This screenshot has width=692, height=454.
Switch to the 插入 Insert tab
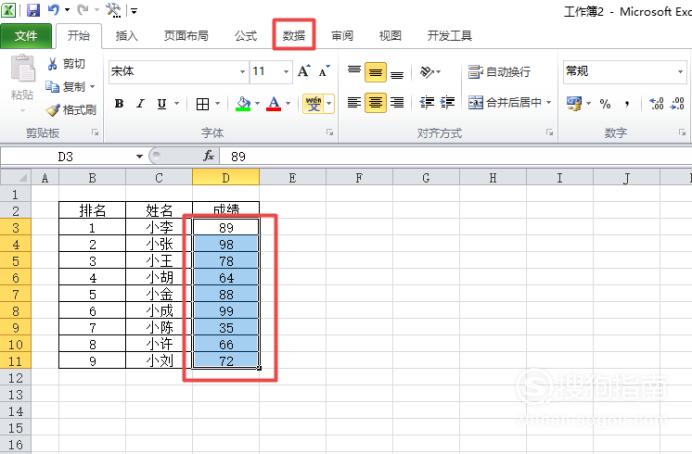(127, 36)
